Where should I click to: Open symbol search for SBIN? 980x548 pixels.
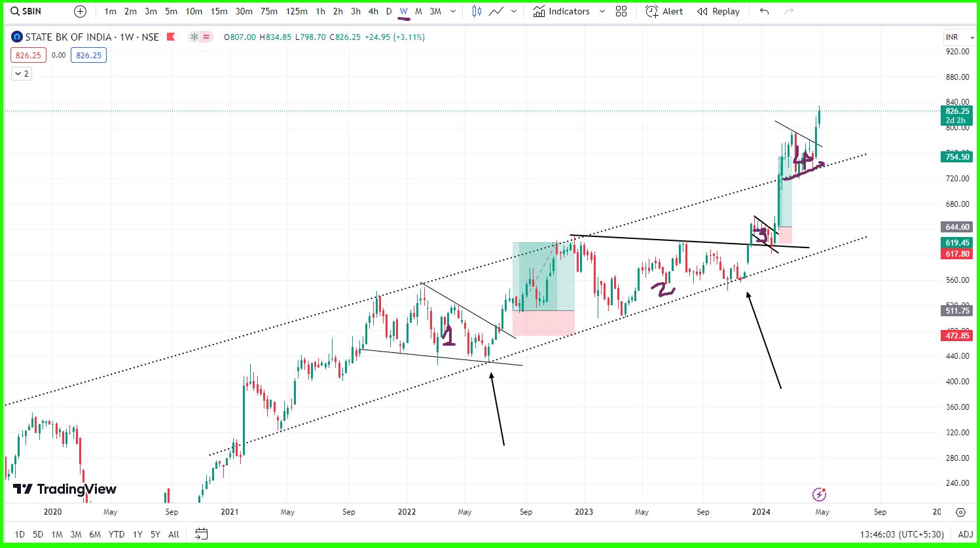click(26, 11)
